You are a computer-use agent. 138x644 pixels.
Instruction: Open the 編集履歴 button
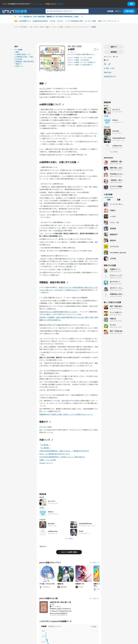(x=114, y=52)
